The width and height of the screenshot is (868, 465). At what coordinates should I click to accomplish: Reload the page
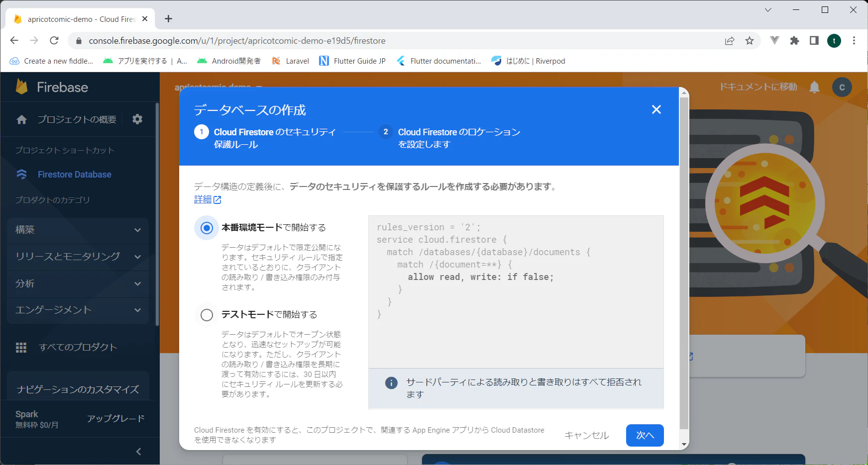point(54,41)
